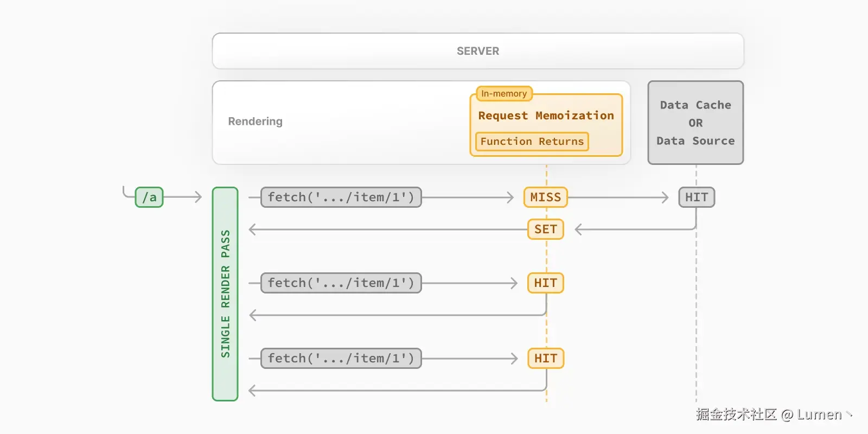
Task: Click the gray HIT badge under Data Cache
Action: 697,197
